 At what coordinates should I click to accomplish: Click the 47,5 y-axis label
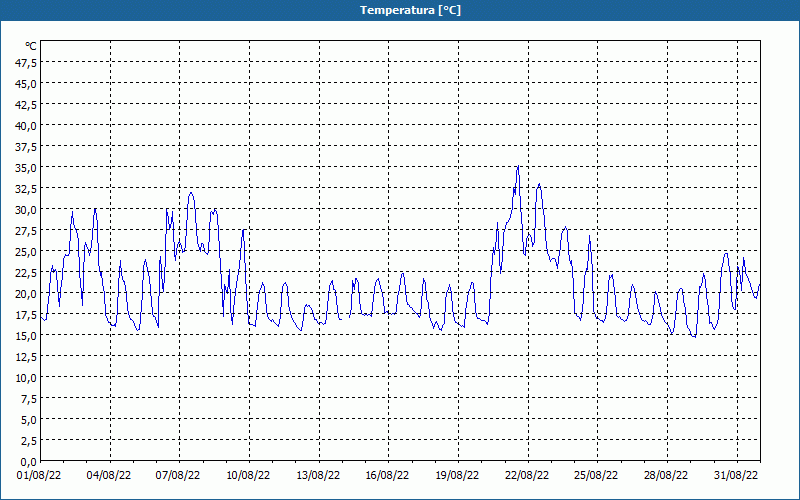click(27, 63)
